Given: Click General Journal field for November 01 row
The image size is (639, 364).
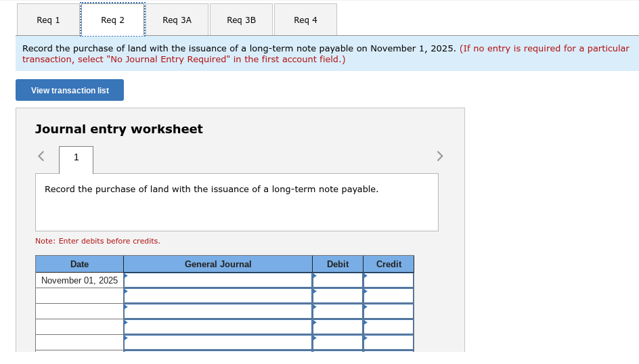Looking at the screenshot, I should click(218, 280).
